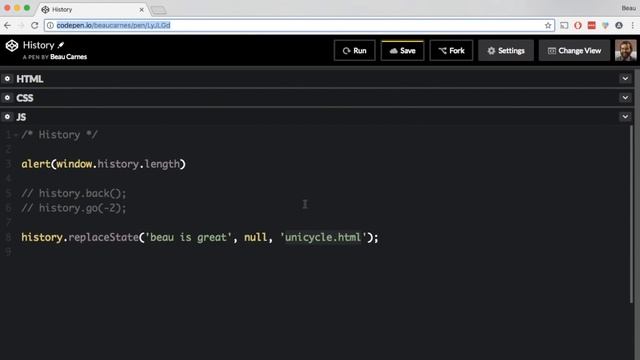The image size is (640, 360).
Task: Close the History tab
Action: (x=142, y=9)
